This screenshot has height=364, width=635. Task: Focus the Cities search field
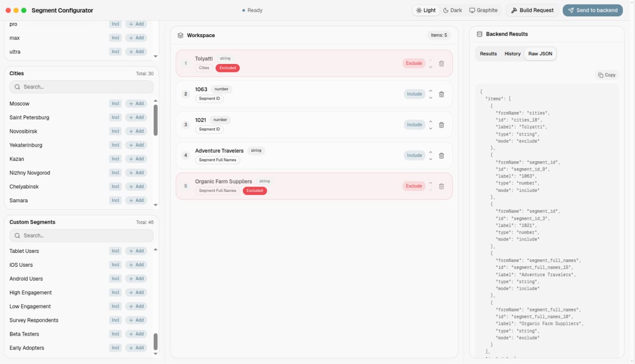[x=81, y=87]
